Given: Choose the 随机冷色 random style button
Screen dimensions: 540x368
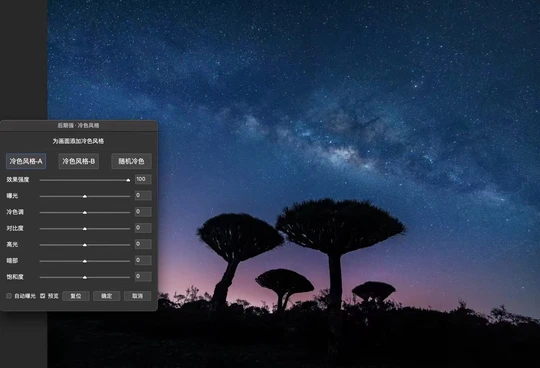Looking at the screenshot, I should coord(131,161).
